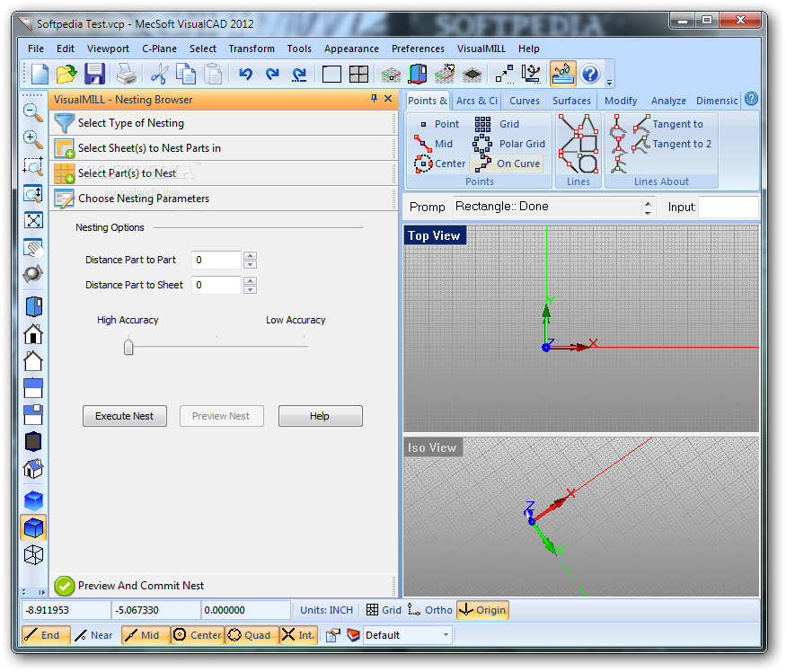Switch to four viewport layout icon

tap(358, 75)
